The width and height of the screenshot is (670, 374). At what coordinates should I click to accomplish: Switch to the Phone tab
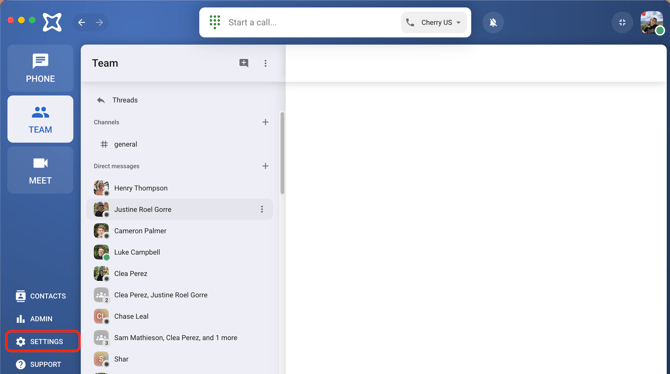pyautogui.click(x=40, y=68)
